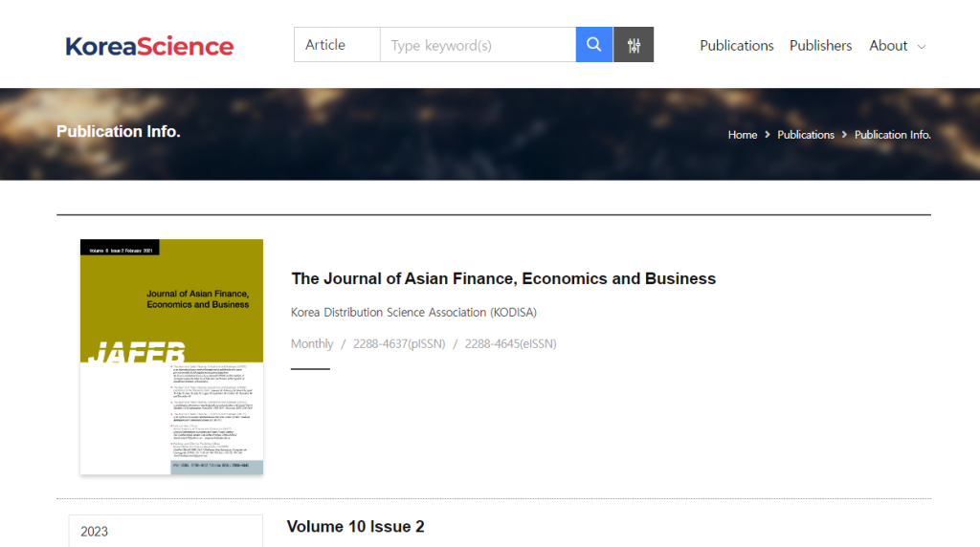Click the KoreaScience logo
Image resolution: width=980 pixels, height=547 pixels.
point(149,45)
